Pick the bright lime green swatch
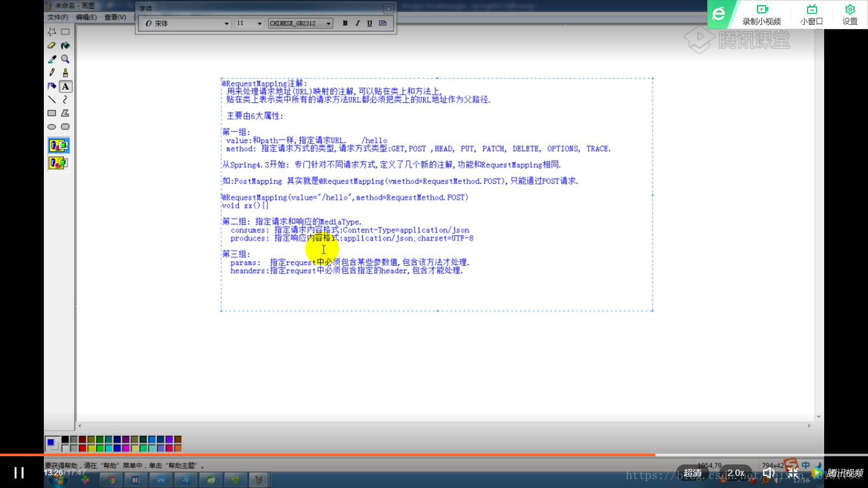This screenshot has width=868, height=488. coord(100,448)
